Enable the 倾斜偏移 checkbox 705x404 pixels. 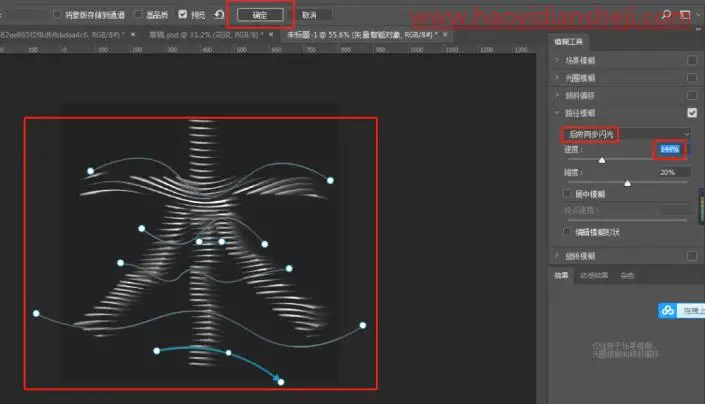coord(692,95)
